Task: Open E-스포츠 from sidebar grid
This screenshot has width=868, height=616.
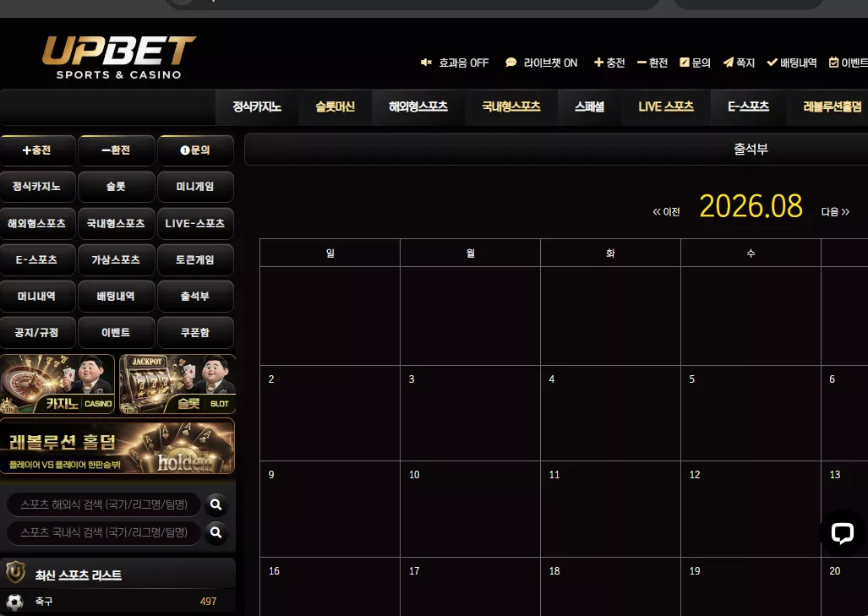Action: pos(37,260)
